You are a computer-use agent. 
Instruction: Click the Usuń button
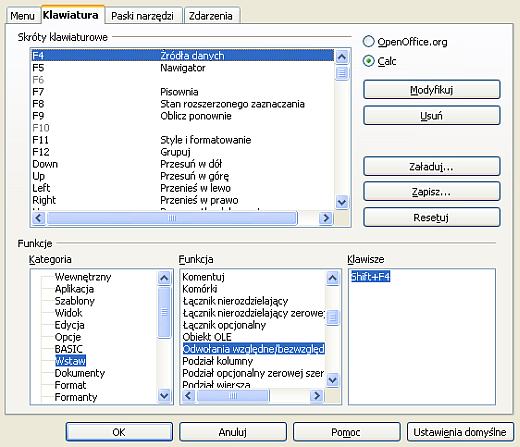click(432, 116)
